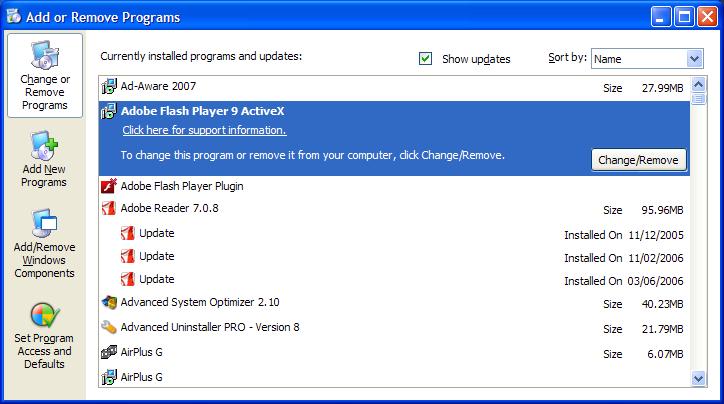Screen dimensions: 724x404
Task: Click the Adobe Flash Player Plugin icon
Action: [x=109, y=186]
